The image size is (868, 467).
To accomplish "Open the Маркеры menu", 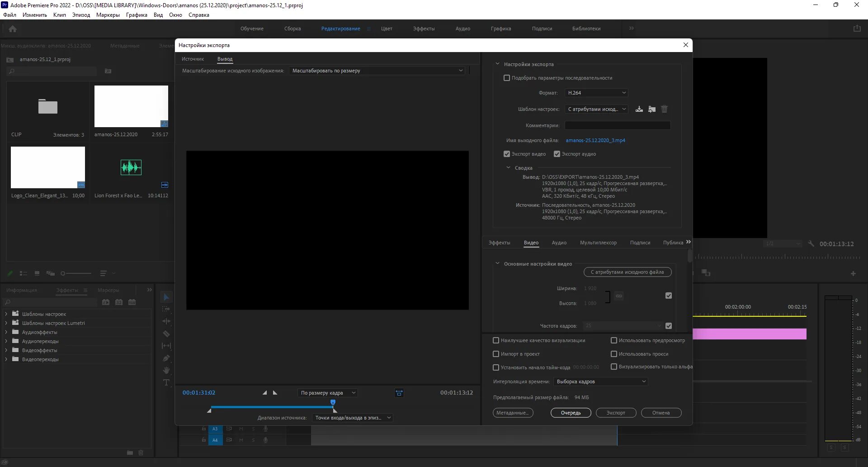I will point(107,15).
